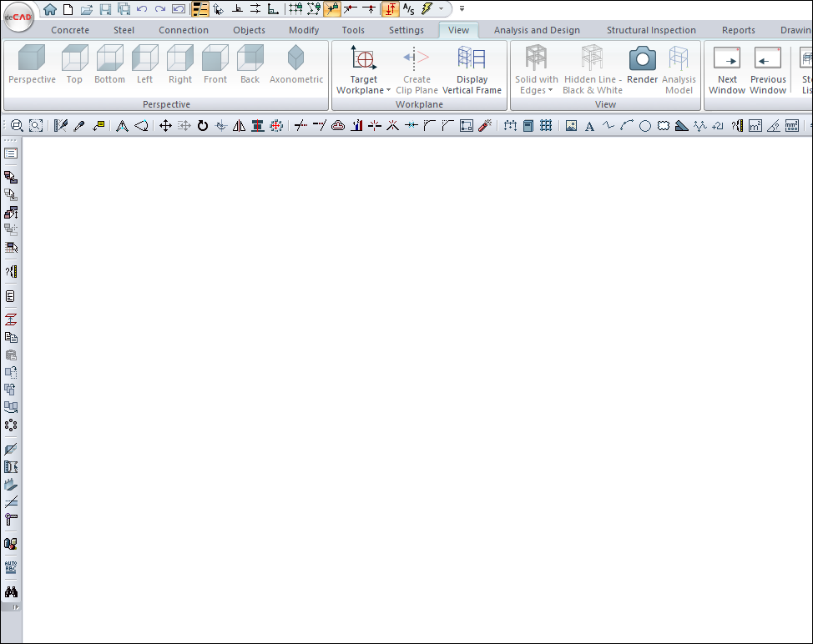Toggle the highlighted red arrows mode button

click(x=390, y=9)
